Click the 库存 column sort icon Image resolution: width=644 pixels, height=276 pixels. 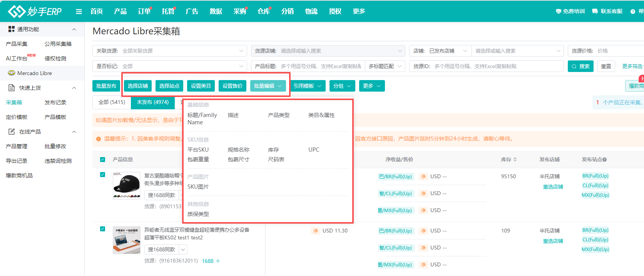coord(515,159)
